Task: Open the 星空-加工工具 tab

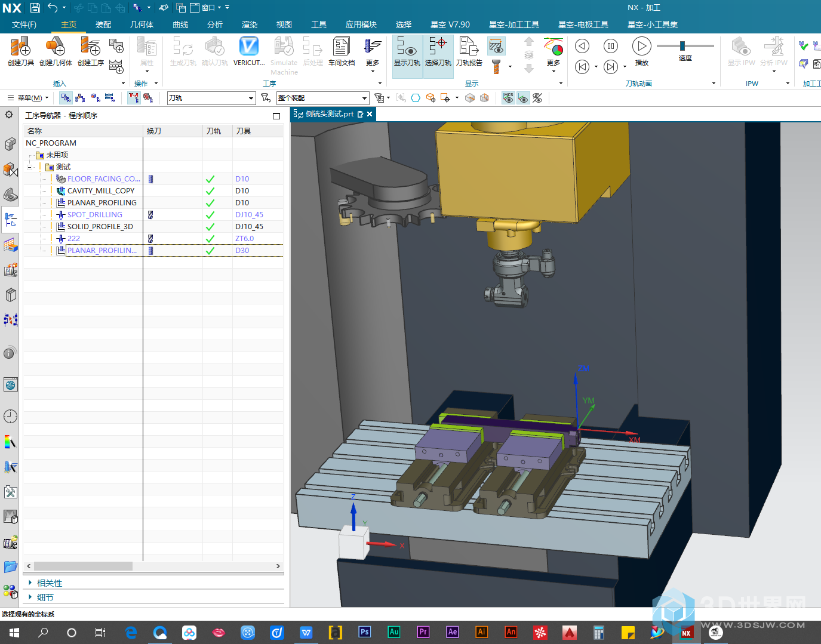Action: [513, 24]
